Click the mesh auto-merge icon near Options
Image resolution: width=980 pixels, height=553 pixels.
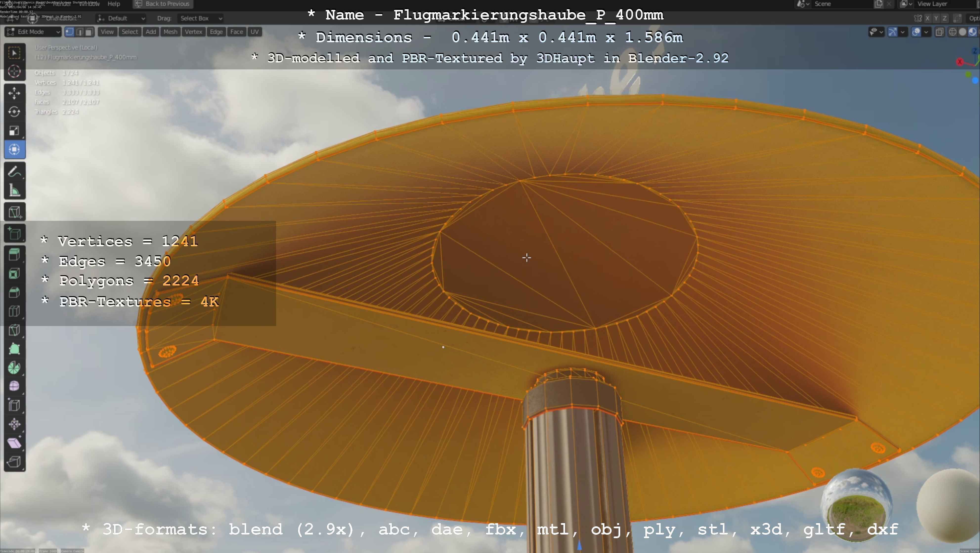pyautogui.click(x=958, y=18)
